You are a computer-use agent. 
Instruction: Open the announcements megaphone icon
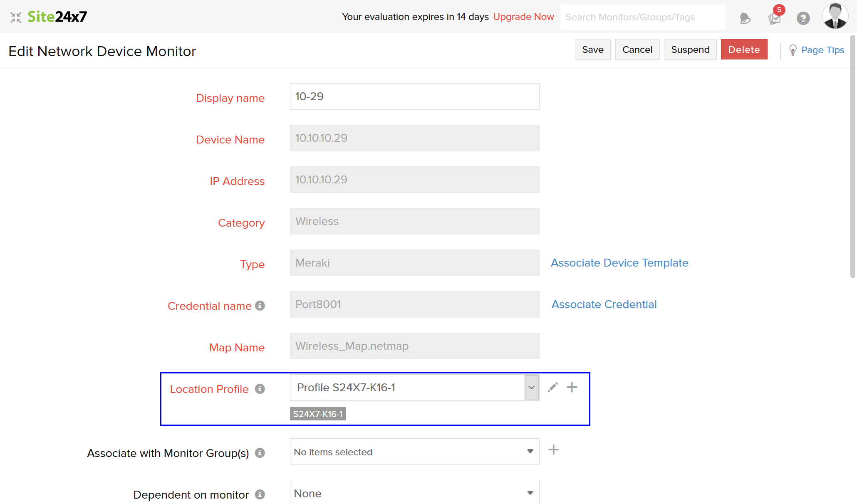click(x=745, y=18)
